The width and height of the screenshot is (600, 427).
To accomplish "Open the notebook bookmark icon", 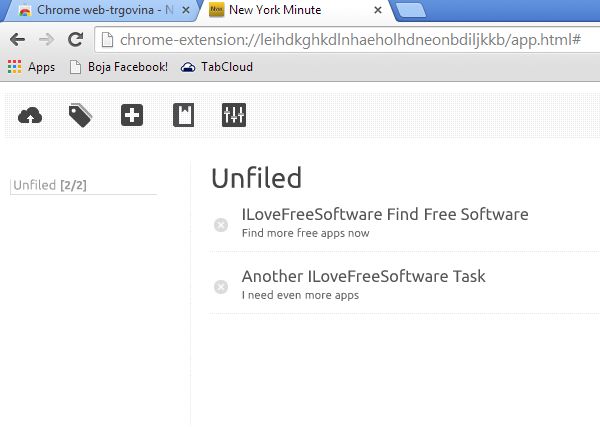I will tap(183, 116).
